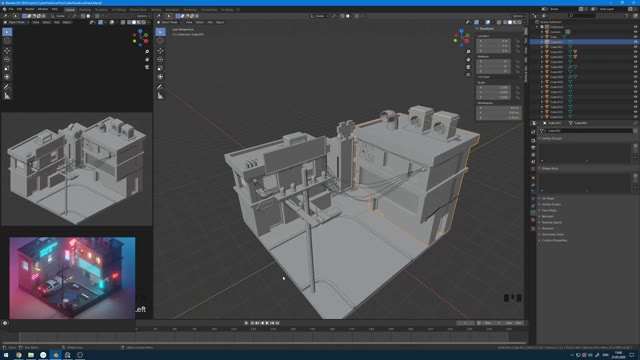This screenshot has height=360, width=640.
Task: Select the Move tool in main viewport
Action: pyautogui.click(x=160, y=51)
